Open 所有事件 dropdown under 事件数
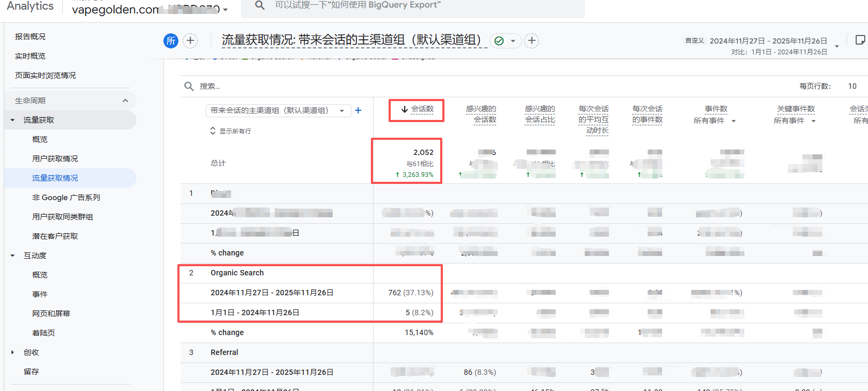This screenshot has height=391, width=868. pyautogui.click(x=733, y=121)
